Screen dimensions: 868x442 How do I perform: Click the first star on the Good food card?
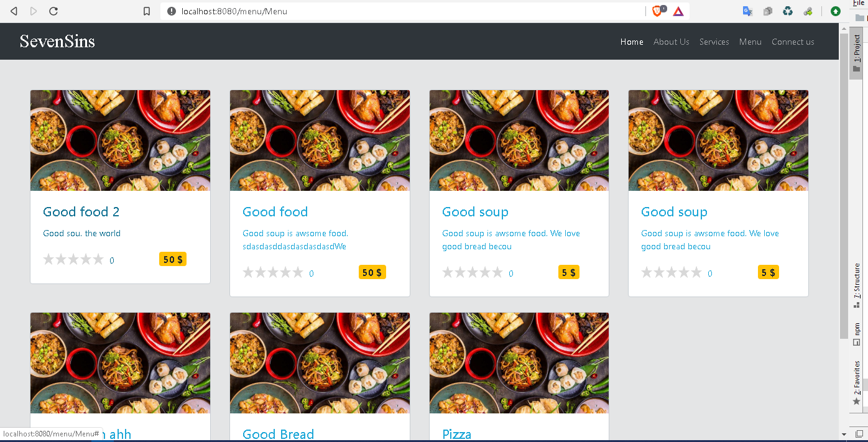click(248, 272)
